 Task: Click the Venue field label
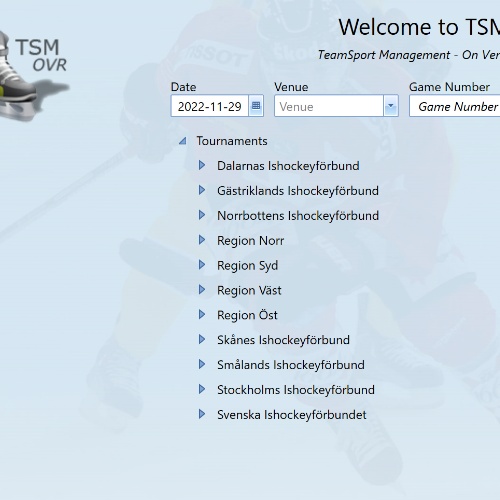[291, 87]
